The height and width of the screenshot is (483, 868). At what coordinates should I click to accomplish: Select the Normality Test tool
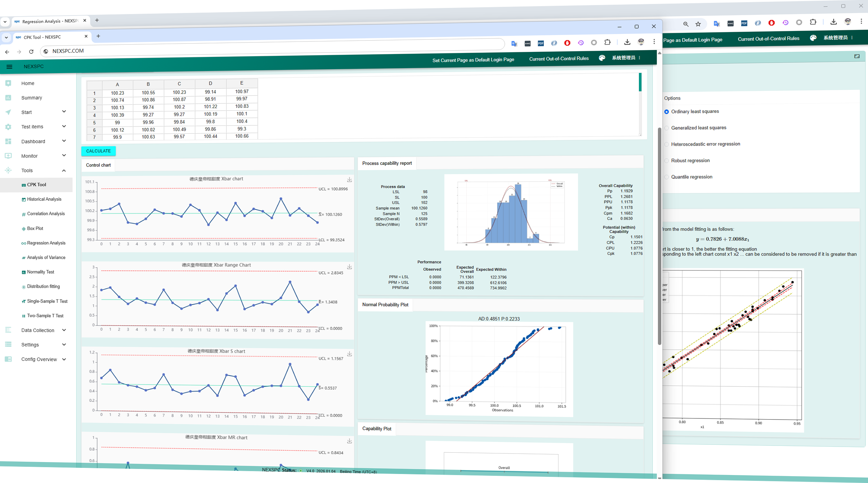pyautogui.click(x=40, y=272)
